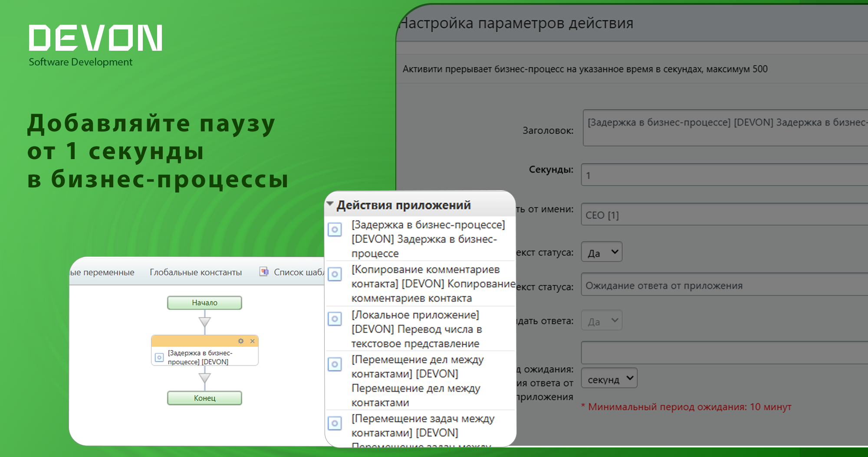Click the Заголовок field label
Viewport: 868px width, 457px height.
(x=548, y=131)
